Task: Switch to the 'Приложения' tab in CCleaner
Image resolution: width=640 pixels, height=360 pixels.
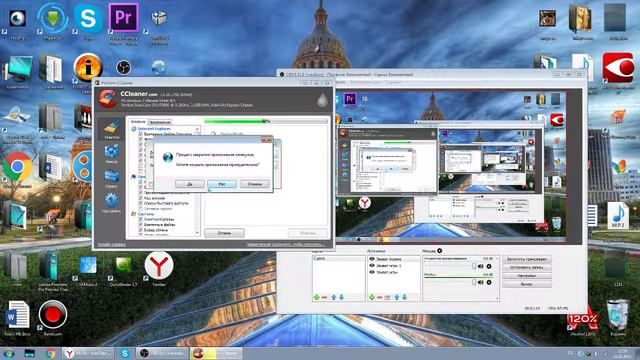Action: (x=160, y=122)
